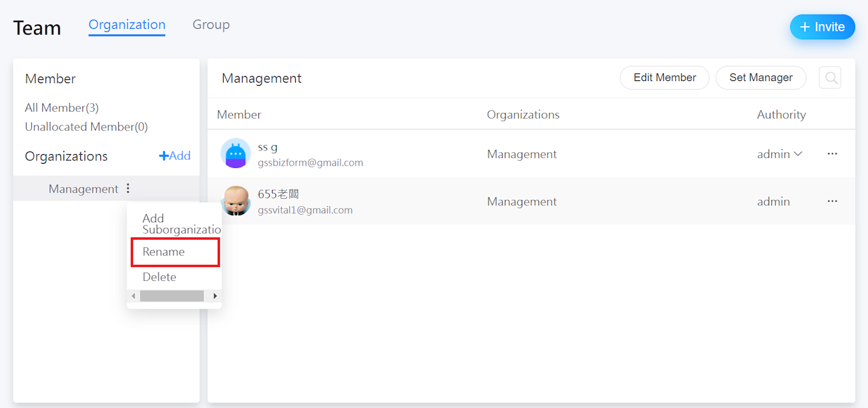Screen dimensions: 868x408
Task: Select the Organization tab
Action: click(x=126, y=25)
